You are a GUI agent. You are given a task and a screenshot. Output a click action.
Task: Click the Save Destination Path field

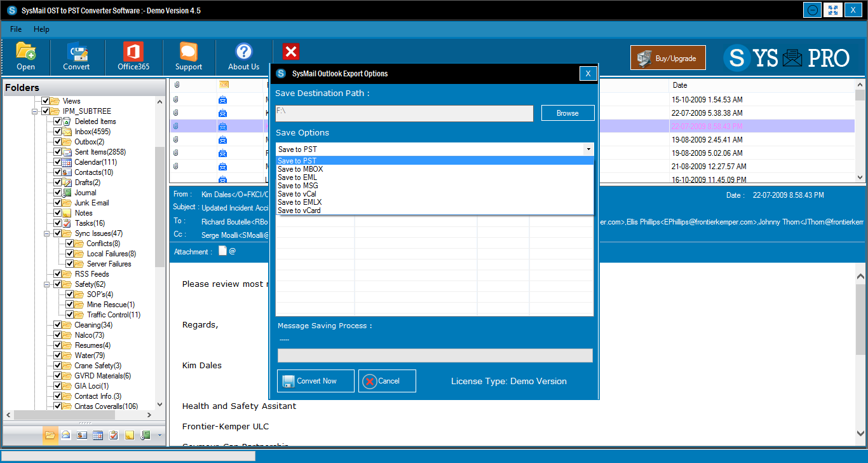pyautogui.click(x=404, y=113)
